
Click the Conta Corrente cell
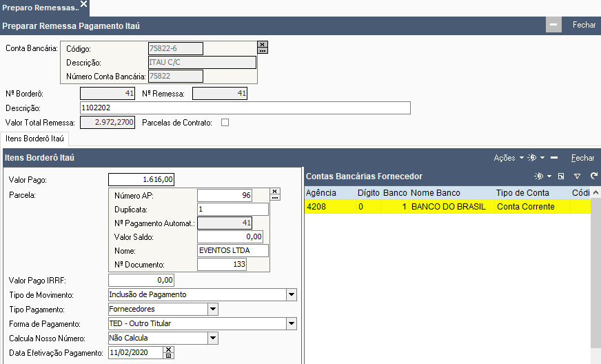pyautogui.click(x=532, y=207)
